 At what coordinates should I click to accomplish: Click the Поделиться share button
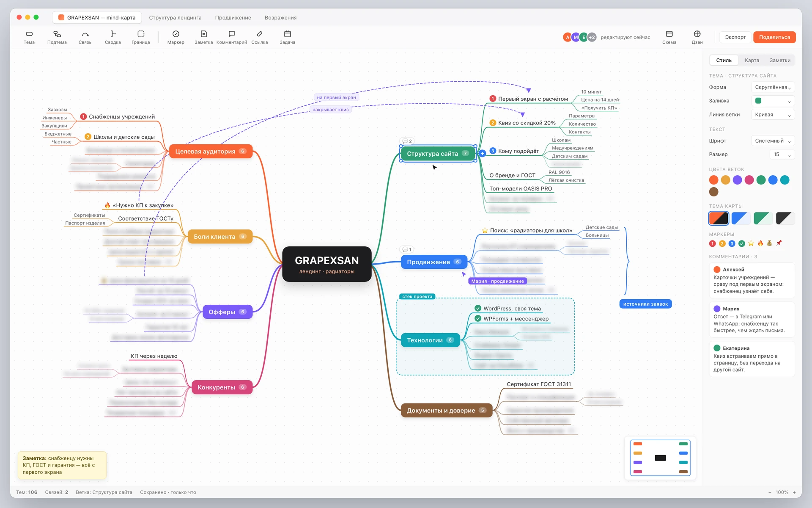[x=774, y=37]
